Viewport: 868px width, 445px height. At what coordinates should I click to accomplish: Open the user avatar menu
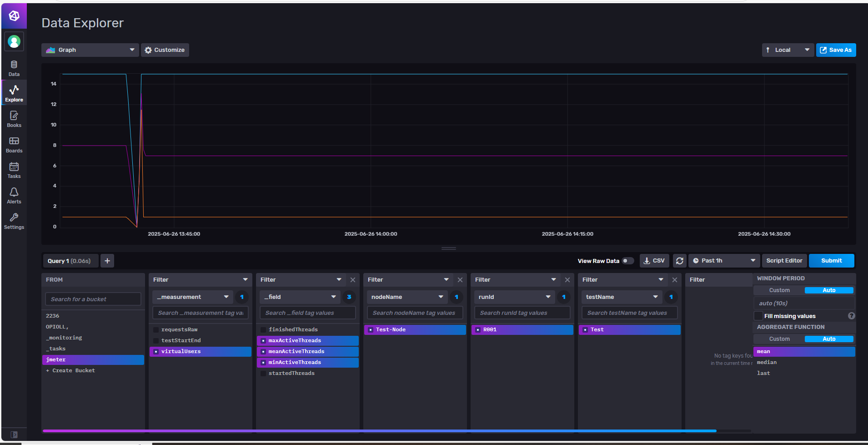point(14,42)
